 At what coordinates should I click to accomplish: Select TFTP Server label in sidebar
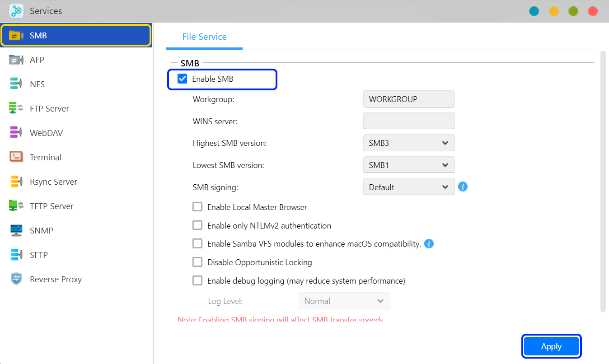[52, 206]
